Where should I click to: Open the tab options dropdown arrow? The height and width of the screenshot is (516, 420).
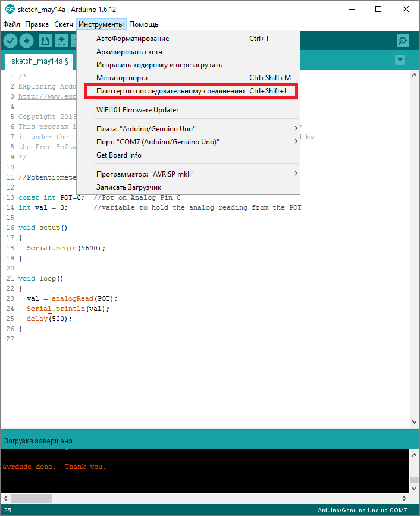[x=400, y=60]
